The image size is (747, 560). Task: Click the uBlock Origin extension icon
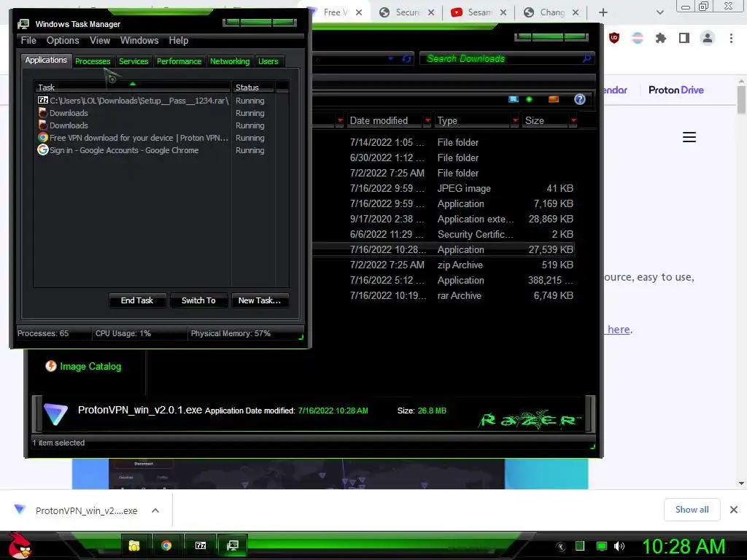click(x=614, y=38)
